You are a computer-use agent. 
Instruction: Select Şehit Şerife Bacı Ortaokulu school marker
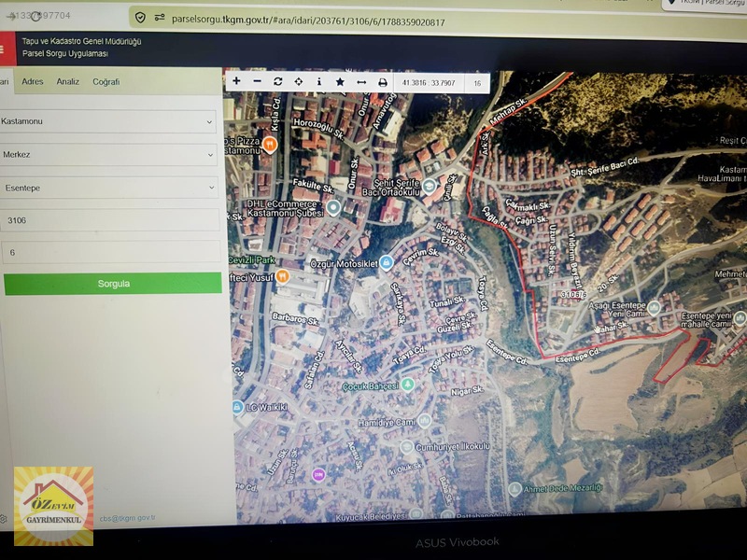pos(429,187)
